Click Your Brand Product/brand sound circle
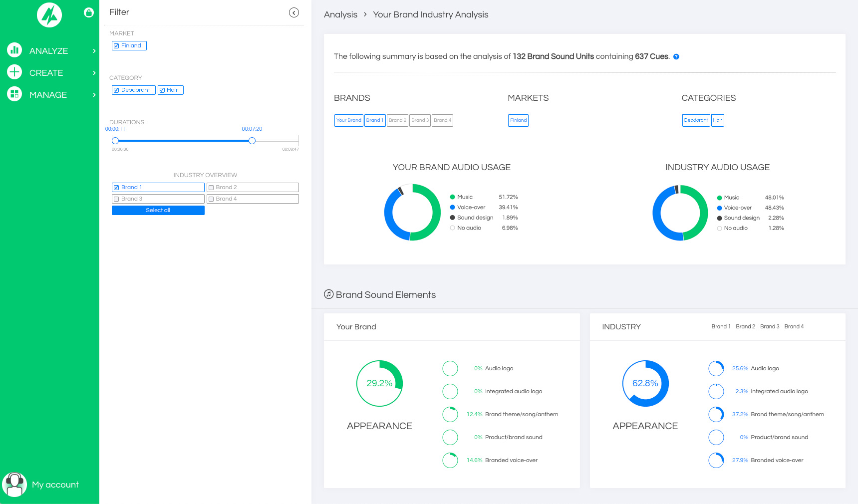 pos(450,437)
